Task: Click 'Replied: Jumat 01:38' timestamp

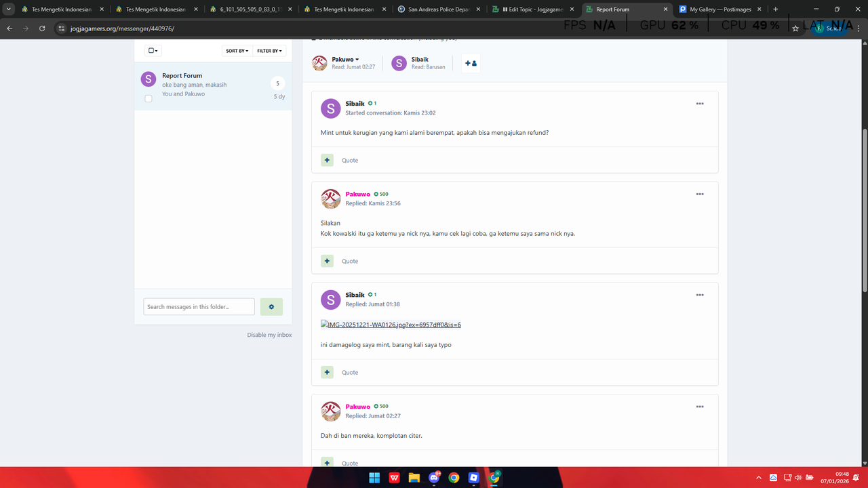Action: 372,304
